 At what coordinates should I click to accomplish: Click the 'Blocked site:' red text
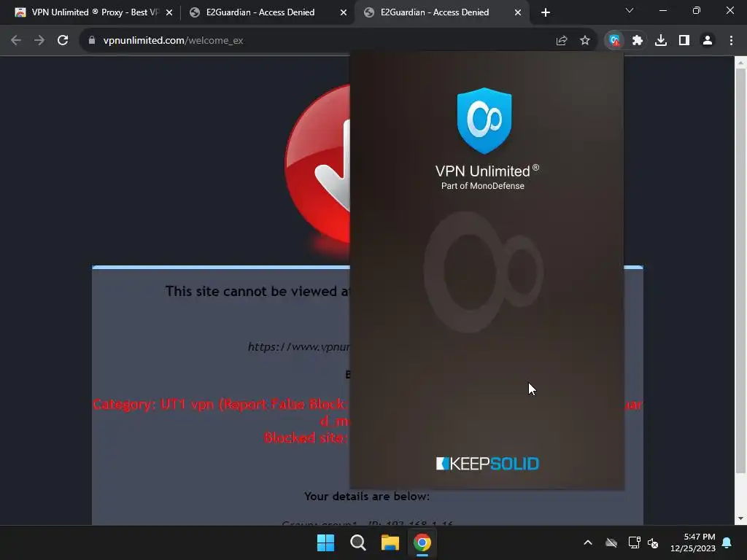coord(306,437)
